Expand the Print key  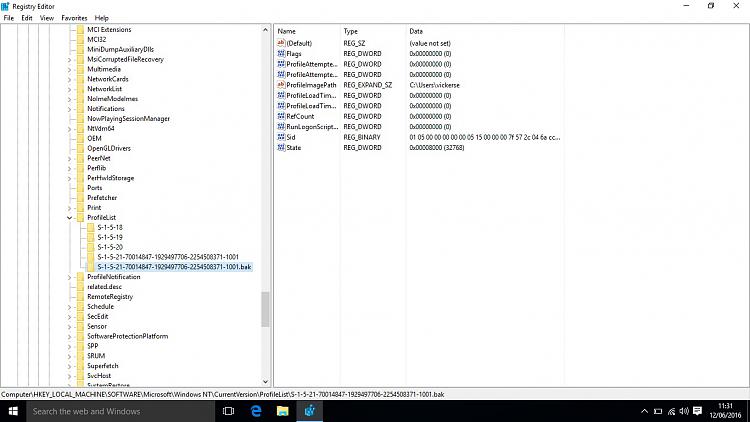pyautogui.click(x=70, y=208)
